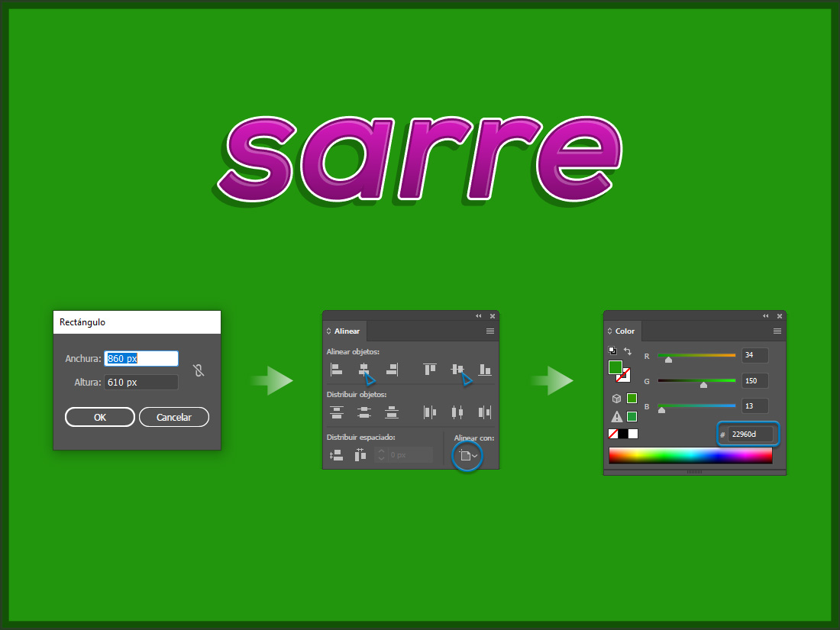The height and width of the screenshot is (630, 840).
Task: Distribute objects by vertical center
Action: pyautogui.click(x=364, y=412)
